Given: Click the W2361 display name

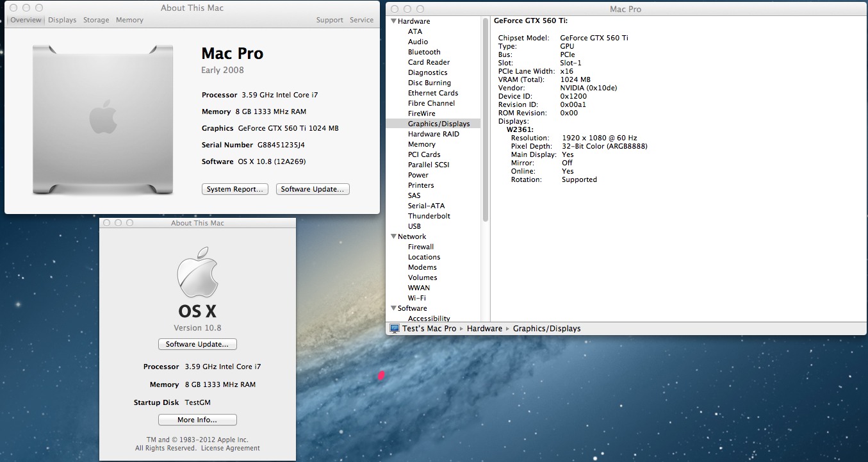Looking at the screenshot, I should (520, 129).
